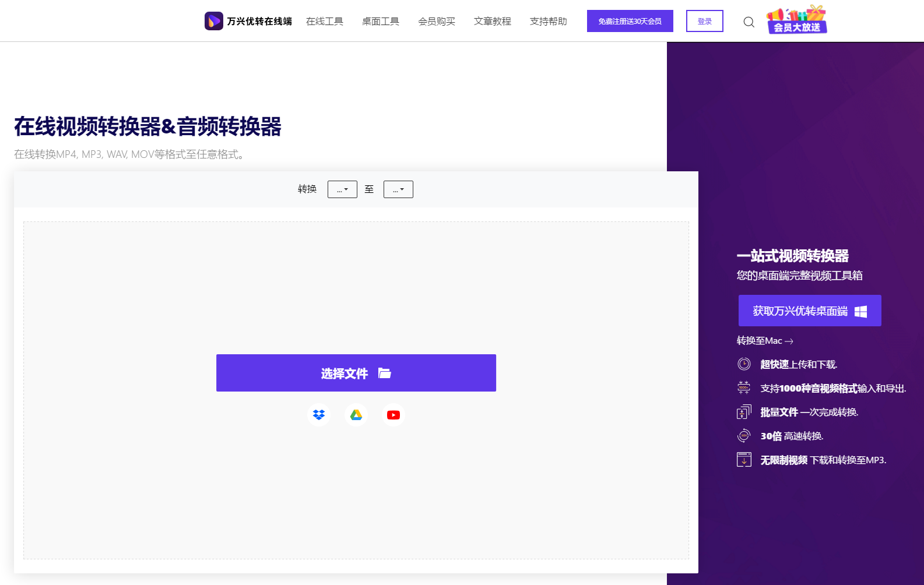The height and width of the screenshot is (585, 924).
Task: Open the 支持帮助 menu
Action: (x=549, y=22)
